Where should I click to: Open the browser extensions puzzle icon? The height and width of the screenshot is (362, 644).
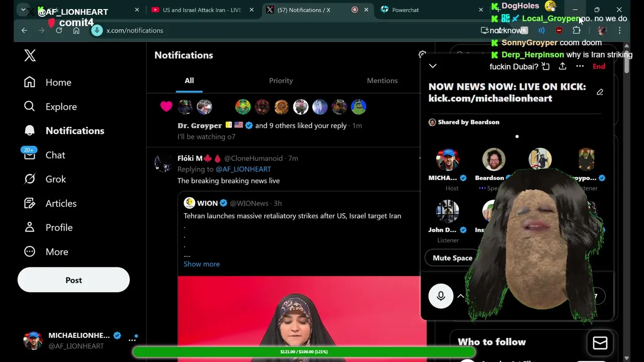pos(577,30)
